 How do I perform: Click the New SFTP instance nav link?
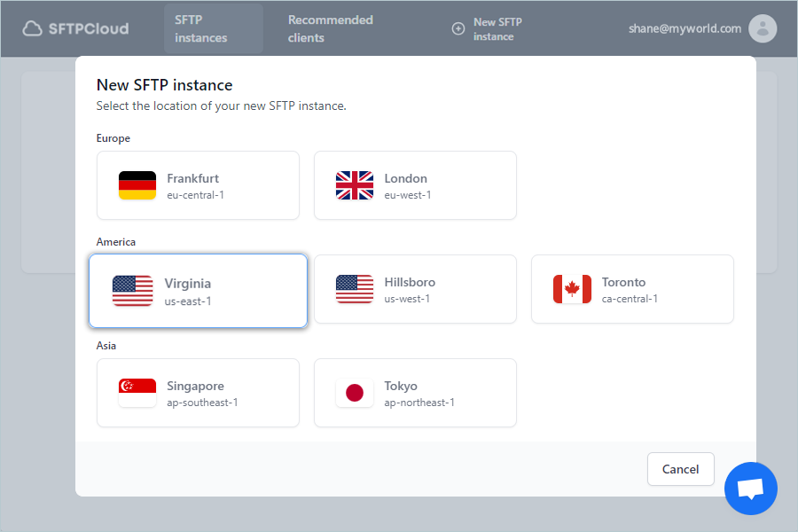coord(487,28)
